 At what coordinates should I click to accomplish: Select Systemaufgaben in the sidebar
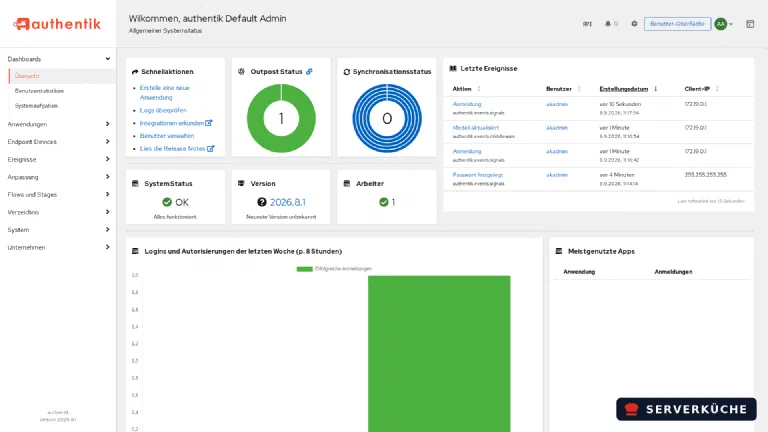[36, 105]
